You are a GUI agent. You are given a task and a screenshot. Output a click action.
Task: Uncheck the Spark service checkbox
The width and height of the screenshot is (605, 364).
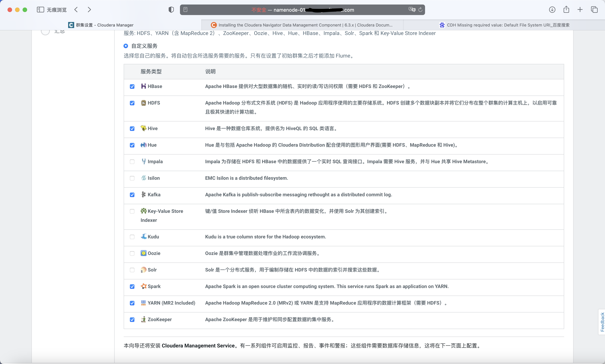[x=132, y=287]
